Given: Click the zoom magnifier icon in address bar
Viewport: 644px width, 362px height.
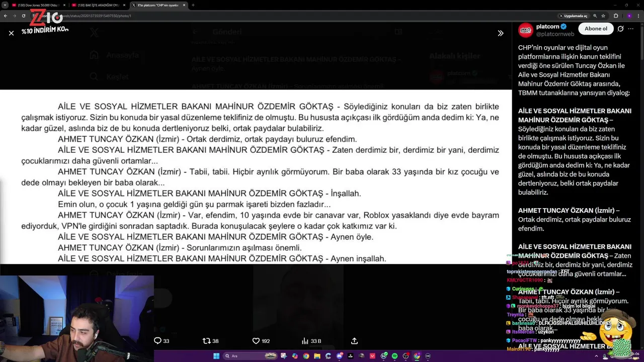Looking at the screenshot, I should pos(595,16).
